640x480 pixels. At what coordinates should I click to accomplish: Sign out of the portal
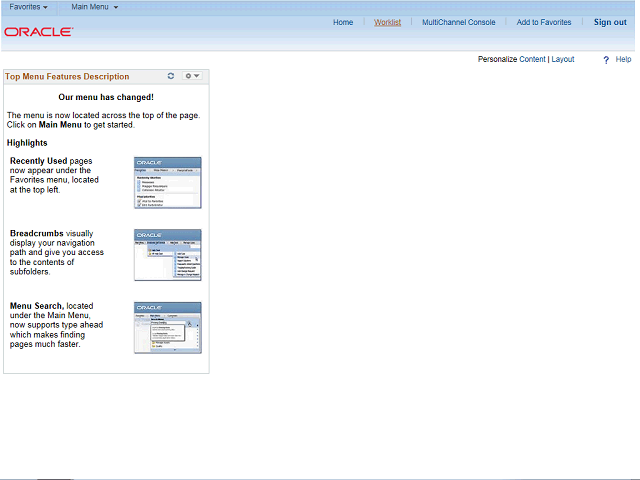tap(610, 22)
